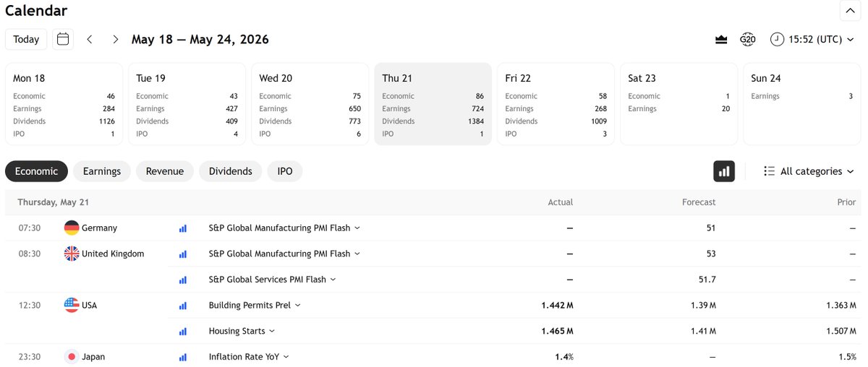Screen dimensions: 868x367
Task: Click the Japan flag icon
Action: click(72, 357)
